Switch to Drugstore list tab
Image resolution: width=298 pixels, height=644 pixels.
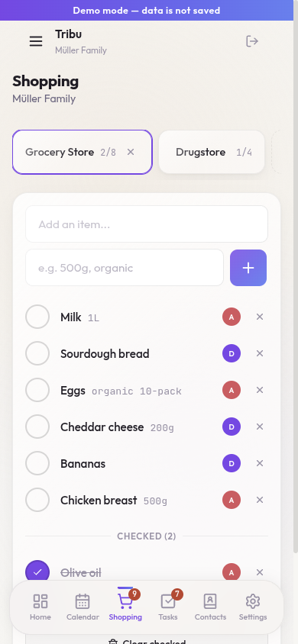pos(212,152)
